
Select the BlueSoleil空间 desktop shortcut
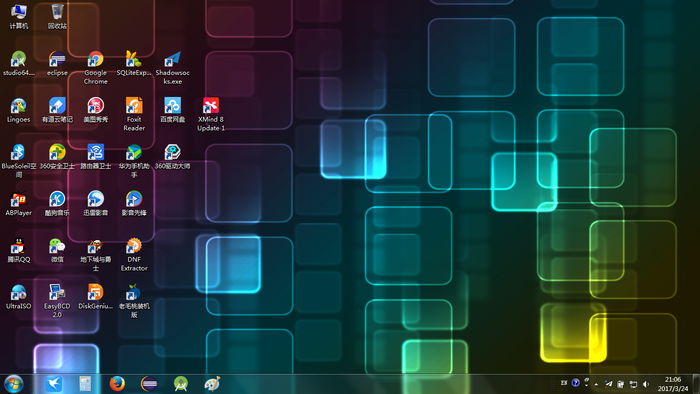(18, 161)
